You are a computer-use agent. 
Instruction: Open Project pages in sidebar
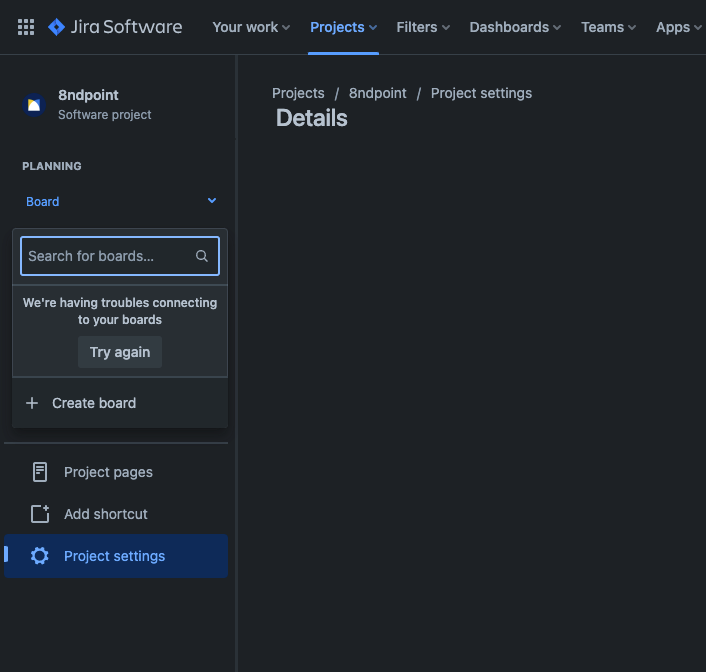(x=116, y=472)
